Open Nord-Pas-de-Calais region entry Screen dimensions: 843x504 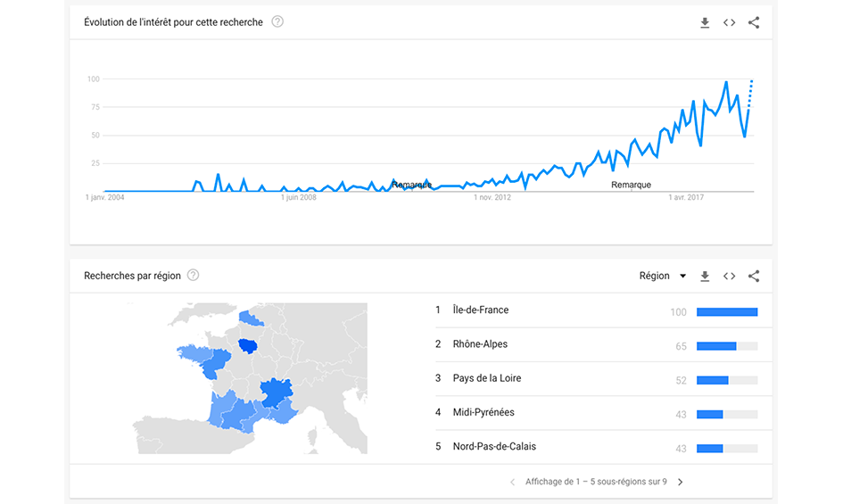tap(494, 446)
